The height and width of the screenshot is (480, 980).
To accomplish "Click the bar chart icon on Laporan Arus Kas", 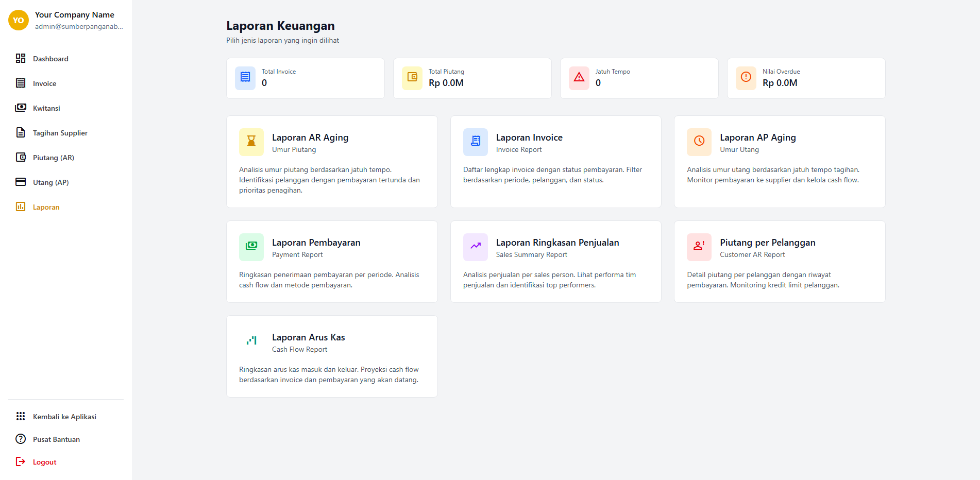I will [251, 341].
